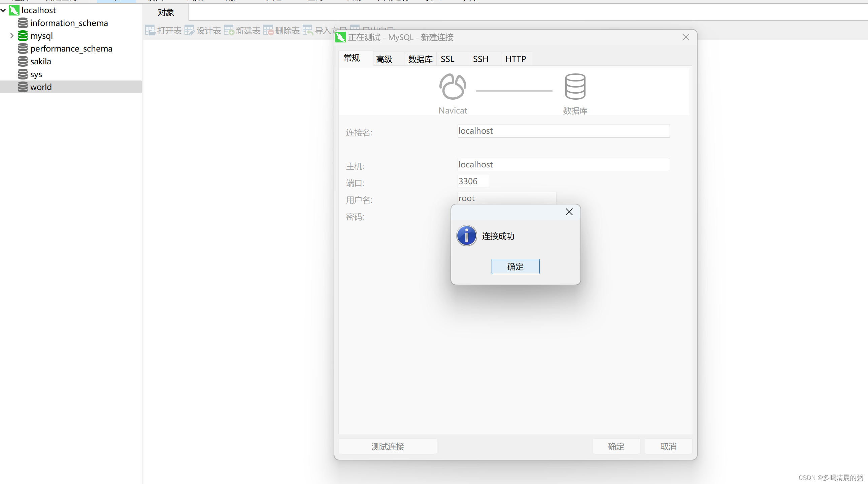Click the green mysql database icon

23,36
